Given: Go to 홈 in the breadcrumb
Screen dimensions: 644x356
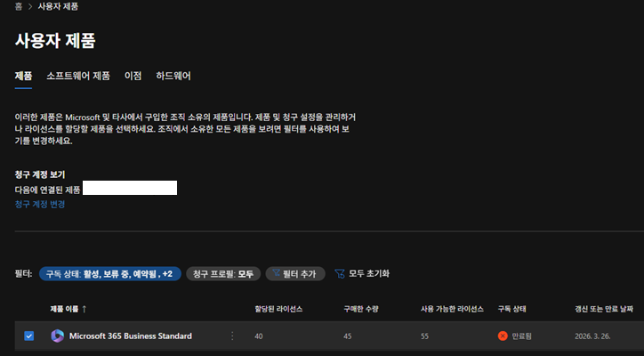Looking at the screenshot, I should coord(19,6).
